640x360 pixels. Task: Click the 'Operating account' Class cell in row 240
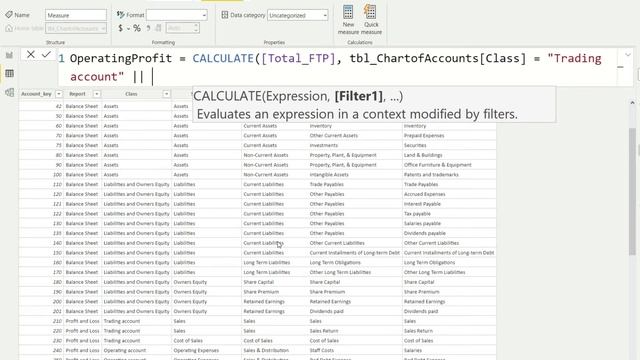click(x=124, y=351)
